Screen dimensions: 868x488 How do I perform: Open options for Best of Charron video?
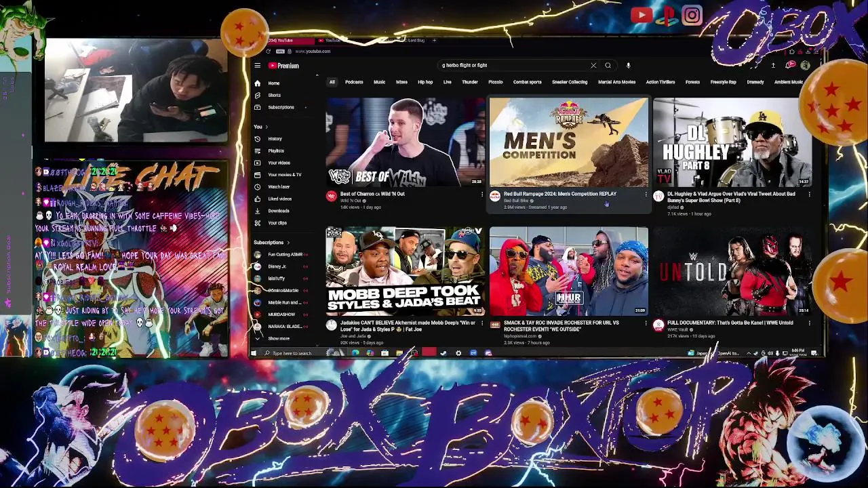(x=482, y=195)
